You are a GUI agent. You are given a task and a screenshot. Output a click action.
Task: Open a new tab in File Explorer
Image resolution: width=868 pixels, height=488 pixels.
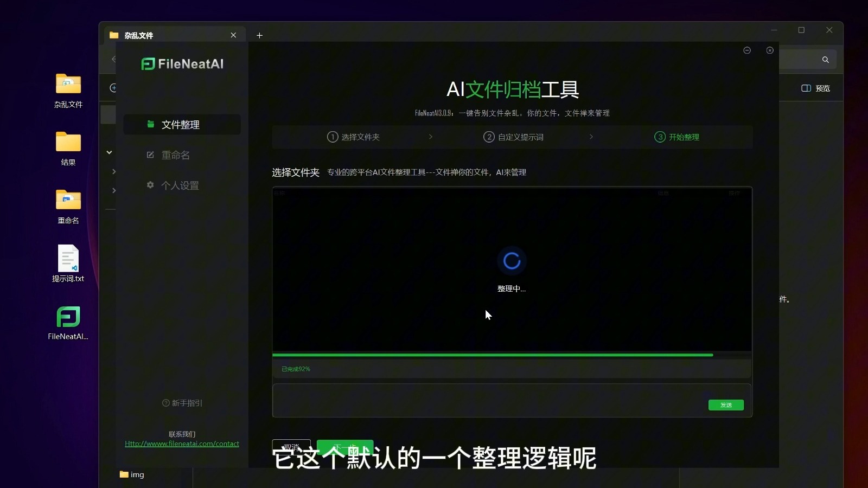coord(260,35)
